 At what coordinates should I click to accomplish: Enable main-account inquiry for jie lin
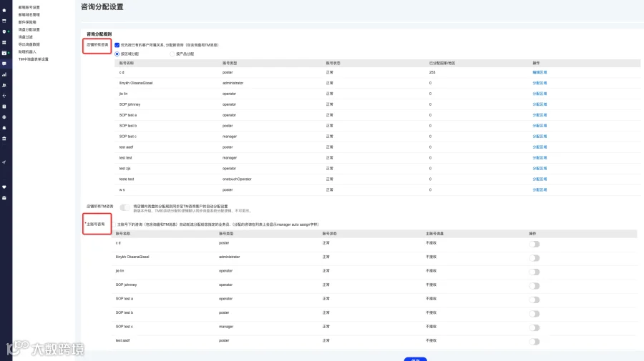coord(535,272)
